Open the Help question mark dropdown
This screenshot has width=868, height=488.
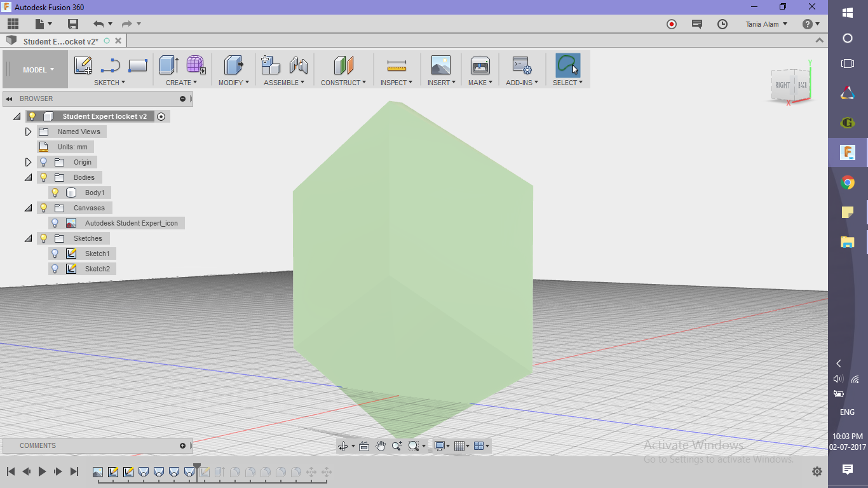click(811, 24)
